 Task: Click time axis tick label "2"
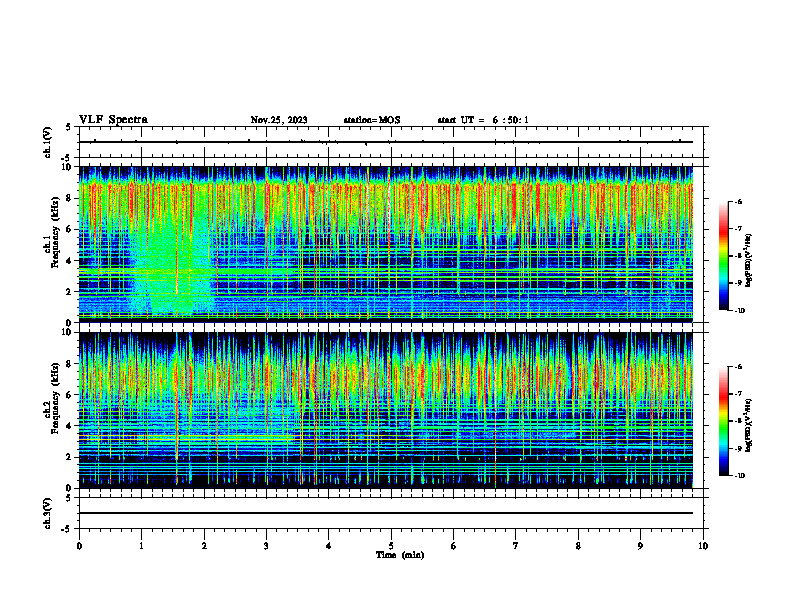pyautogui.click(x=204, y=546)
